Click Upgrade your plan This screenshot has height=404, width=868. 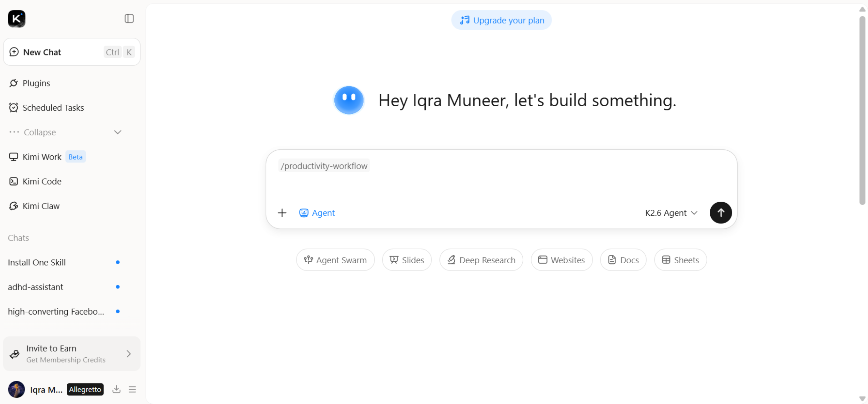tap(501, 20)
